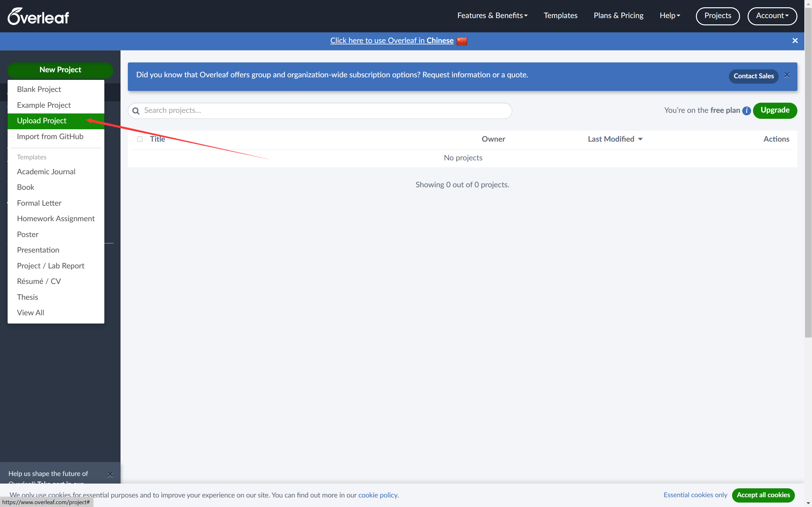Close the Chinese language banner
Viewport: 812px width, 507px height.
click(795, 41)
